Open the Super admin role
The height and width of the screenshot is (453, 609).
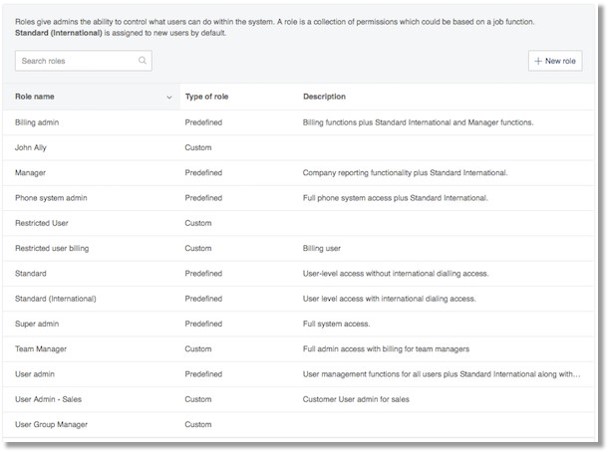(x=37, y=324)
